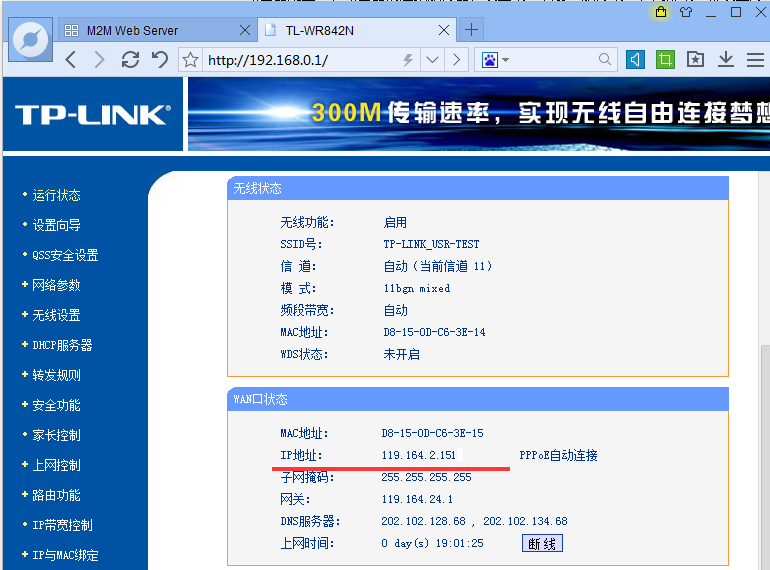Open 无线设置 in the sidebar

tap(56, 315)
